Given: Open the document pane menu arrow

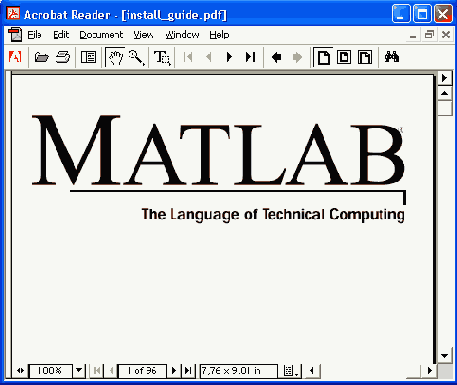Looking at the screenshot, I should tap(444, 78).
